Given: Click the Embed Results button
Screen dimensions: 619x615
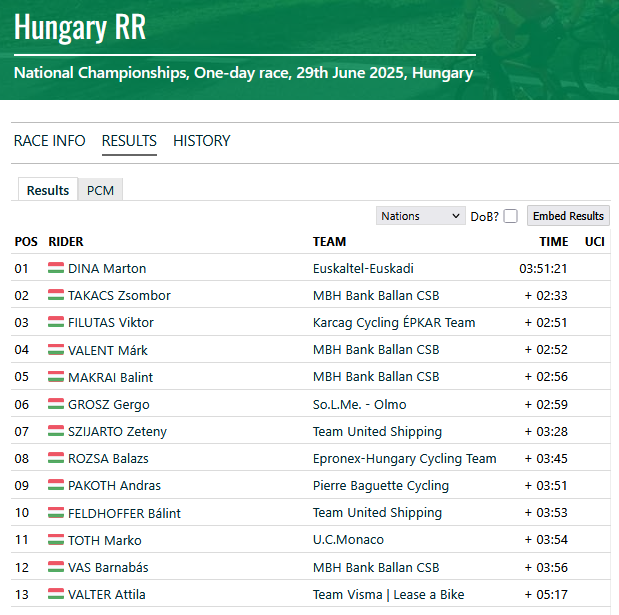Looking at the screenshot, I should pyautogui.click(x=568, y=216).
